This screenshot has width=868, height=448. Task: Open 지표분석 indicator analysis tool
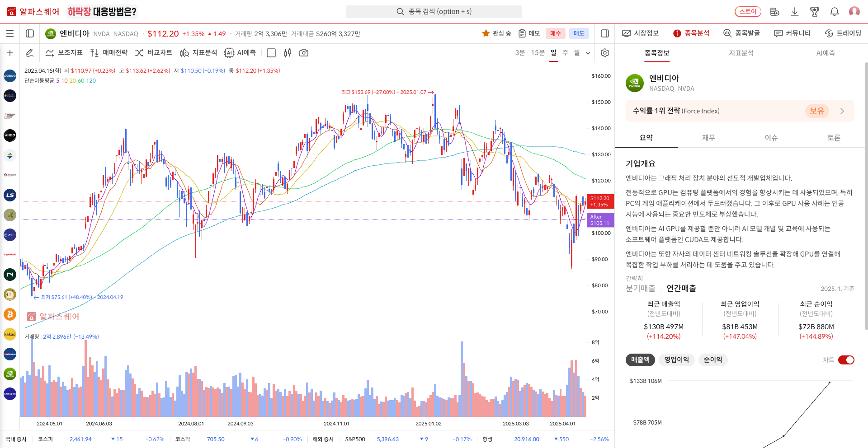(198, 53)
